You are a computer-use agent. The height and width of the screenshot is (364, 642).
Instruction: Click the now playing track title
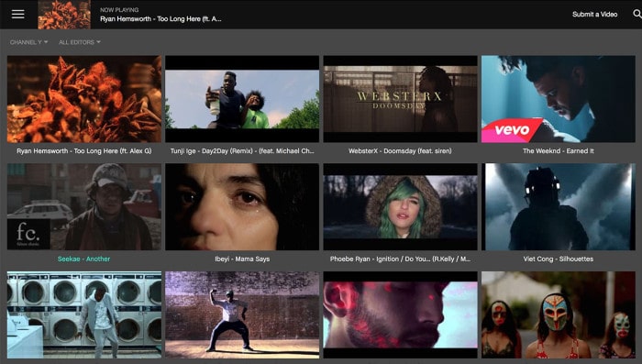click(x=160, y=19)
